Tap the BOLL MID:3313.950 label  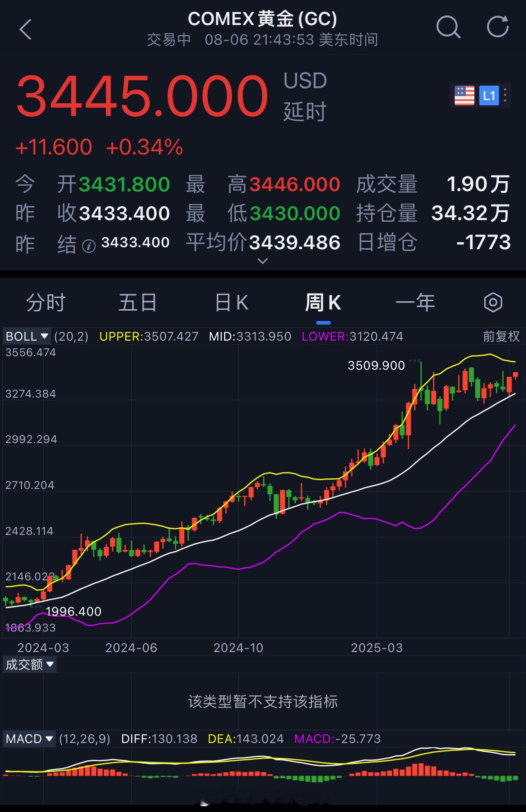click(x=250, y=337)
